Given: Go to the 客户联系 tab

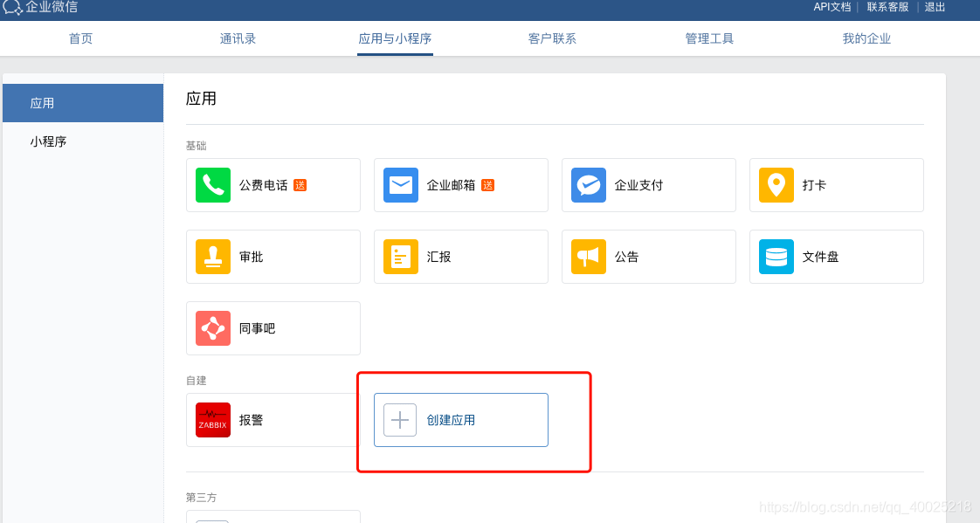Looking at the screenshot, I should 553,38.
